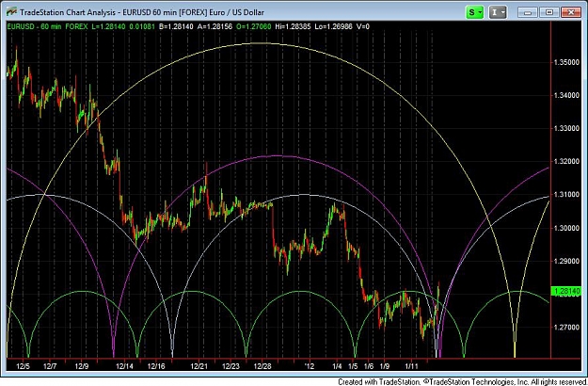The height and width of the screenshot is (386, 588).
Task: Click the 12/21 date axis label
Action: 199,366
